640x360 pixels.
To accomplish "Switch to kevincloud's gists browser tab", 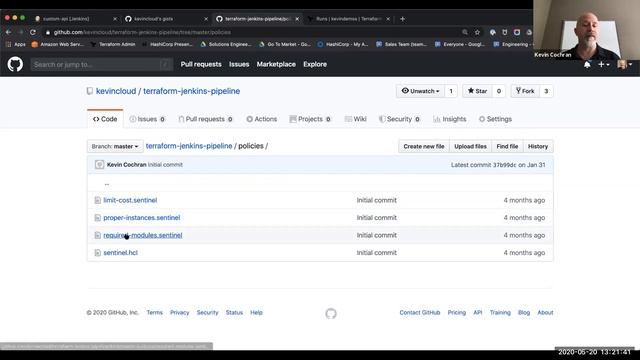I will 167,19.
